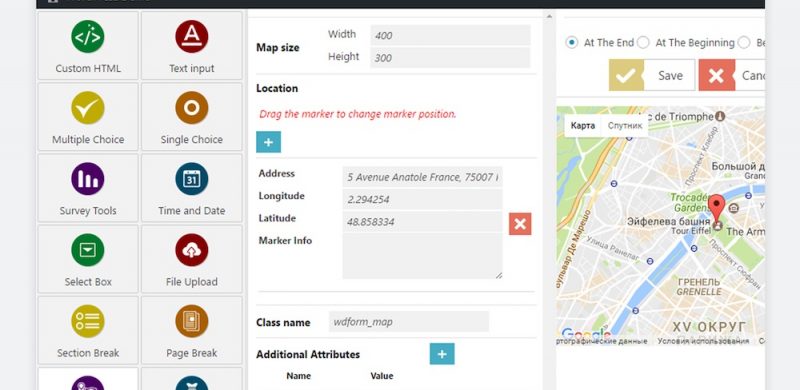800x390 pixels.
Task: Click the Additional Attributes heading
Action: click(308, 354)
